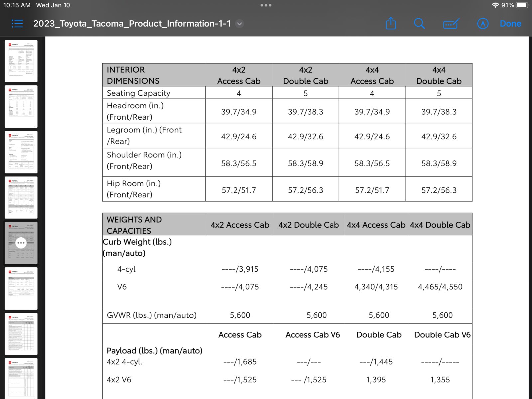Tap the document title 2023_Toyota_Tacoma_Product_Information-1-1
532x399 pixels.
pyautogui.click(x=132, y=24)
